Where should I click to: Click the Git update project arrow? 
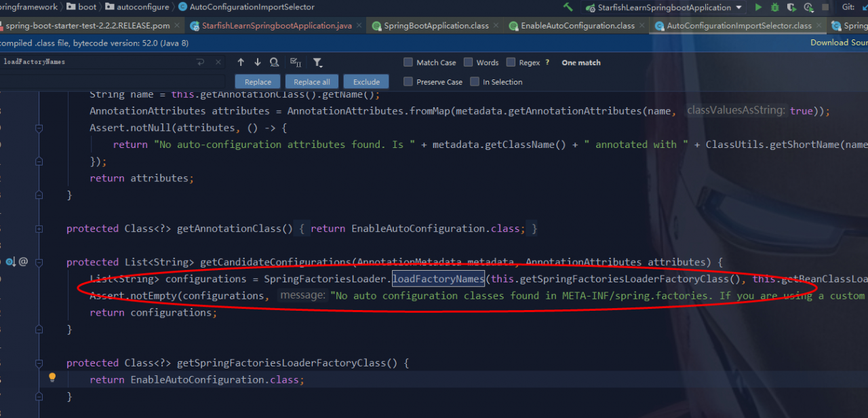865,7
